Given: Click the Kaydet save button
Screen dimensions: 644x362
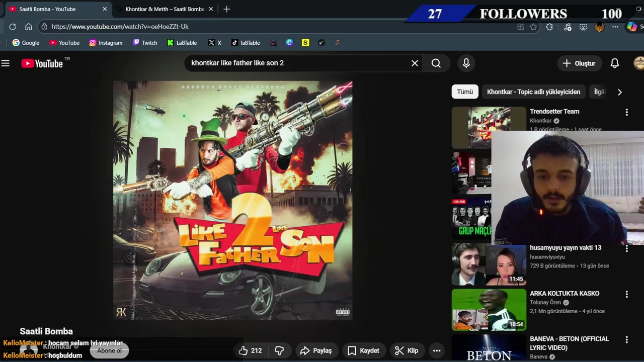Looking at the screenshot, I should point(363,350).
